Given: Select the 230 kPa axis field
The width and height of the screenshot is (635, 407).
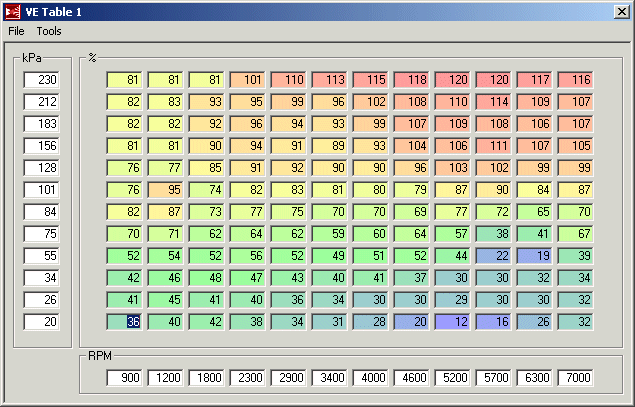Looking at the screenshot, I should 43,80.
